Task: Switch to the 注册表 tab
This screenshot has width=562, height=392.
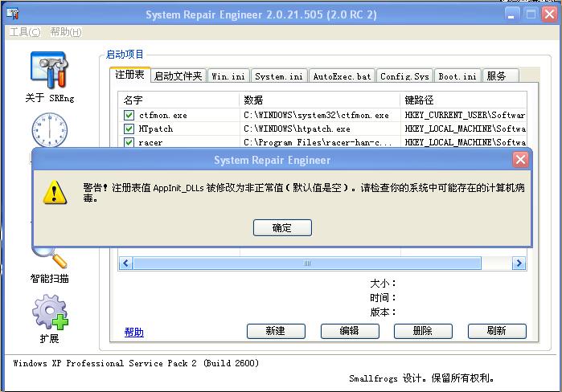Action: 129,75
